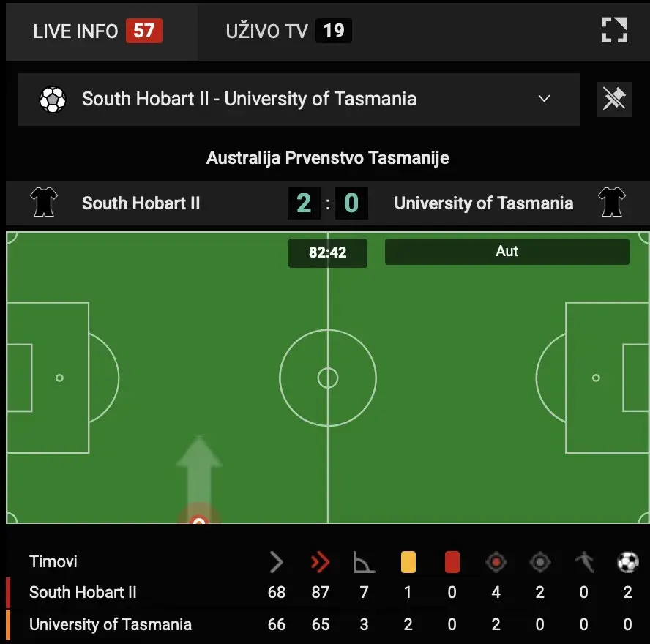
Task: Click University of Tasmania jersey icon
Action: (x=612, y=203)
